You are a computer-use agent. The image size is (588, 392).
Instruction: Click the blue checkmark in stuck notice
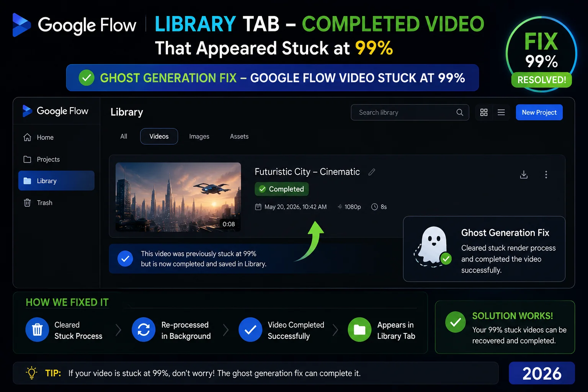click(125, 259)
